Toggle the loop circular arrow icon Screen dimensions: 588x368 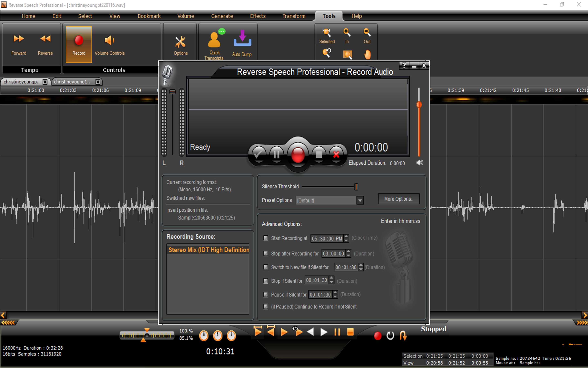tap(390, 336)
